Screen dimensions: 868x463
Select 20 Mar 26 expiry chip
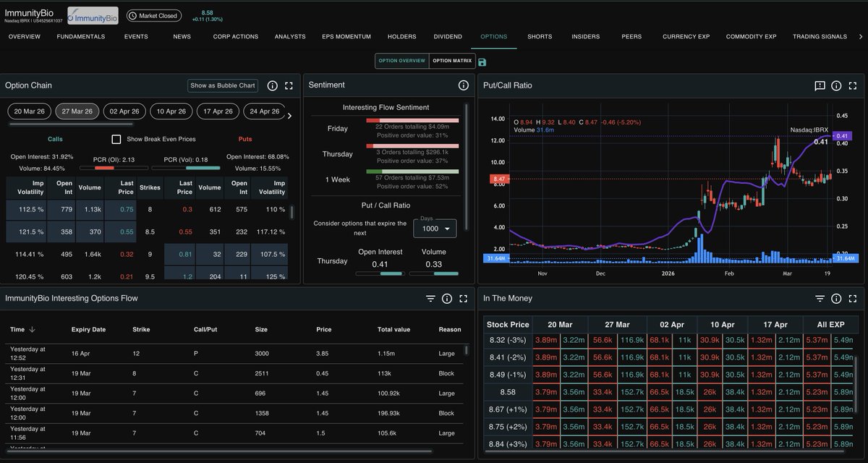[29, 111]
